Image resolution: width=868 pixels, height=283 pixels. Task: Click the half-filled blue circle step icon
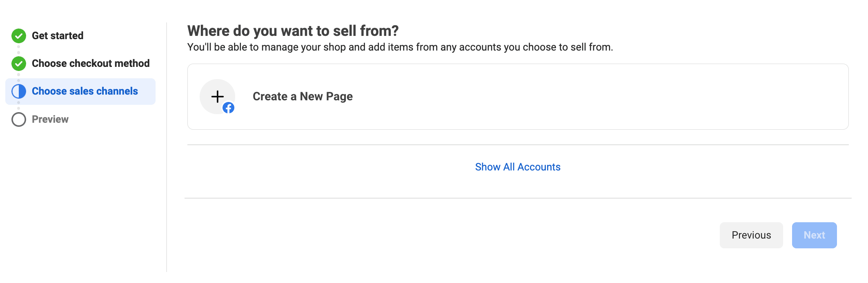coord(19,91)
